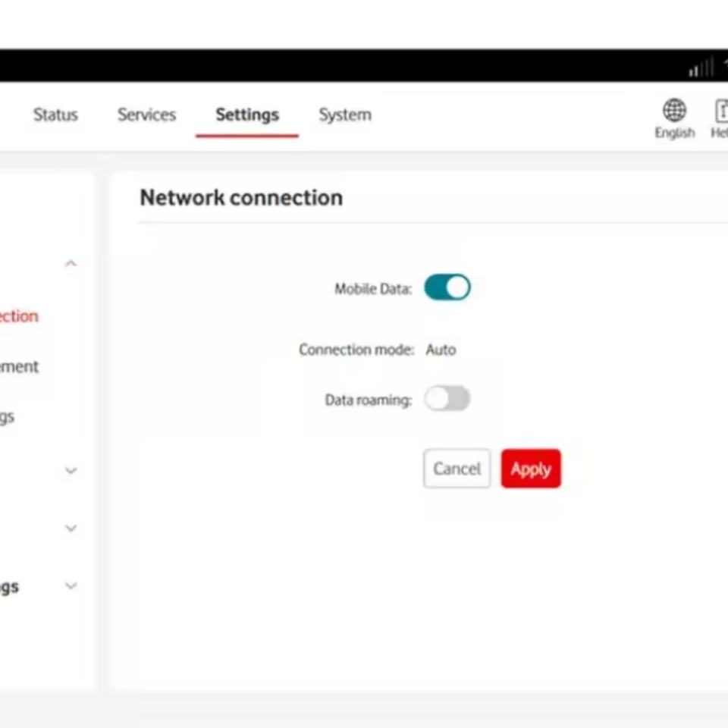Apply the network connection settings
This screenshot has height=728, width=728.
pyautogui.click(x=531, y=469)
